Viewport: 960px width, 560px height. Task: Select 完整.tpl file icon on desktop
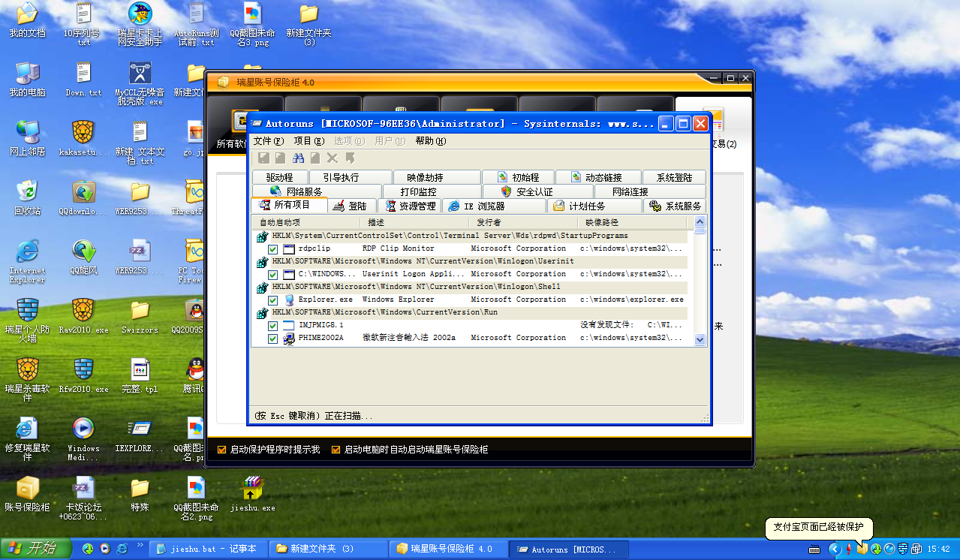point(140,375)
